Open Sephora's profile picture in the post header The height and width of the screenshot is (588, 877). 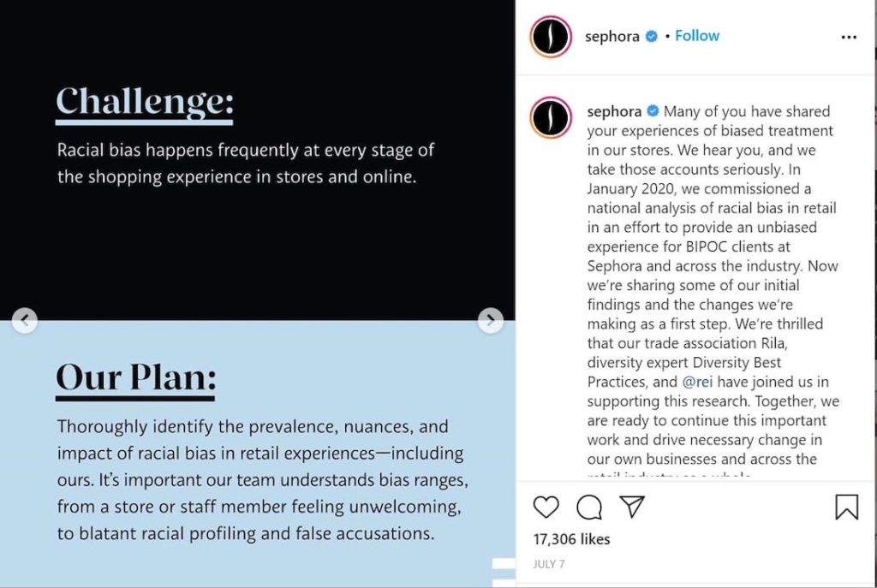coord(551,37)
